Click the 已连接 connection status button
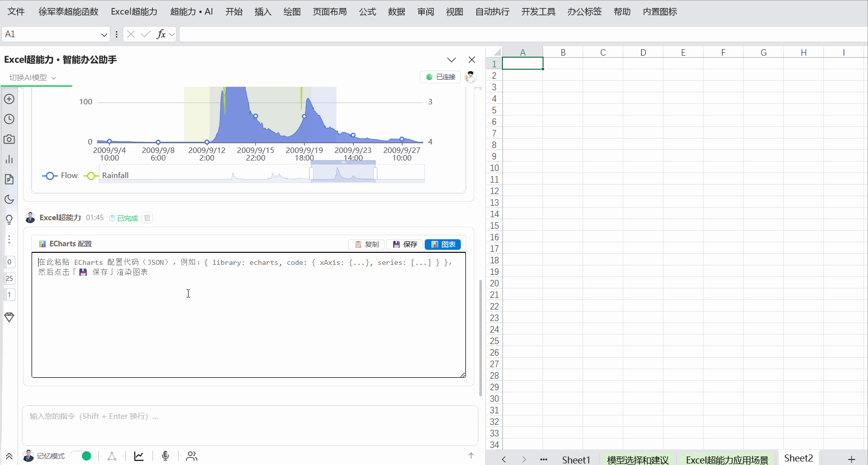This screenshot has height=465, width=868. [x=440, y=77]
